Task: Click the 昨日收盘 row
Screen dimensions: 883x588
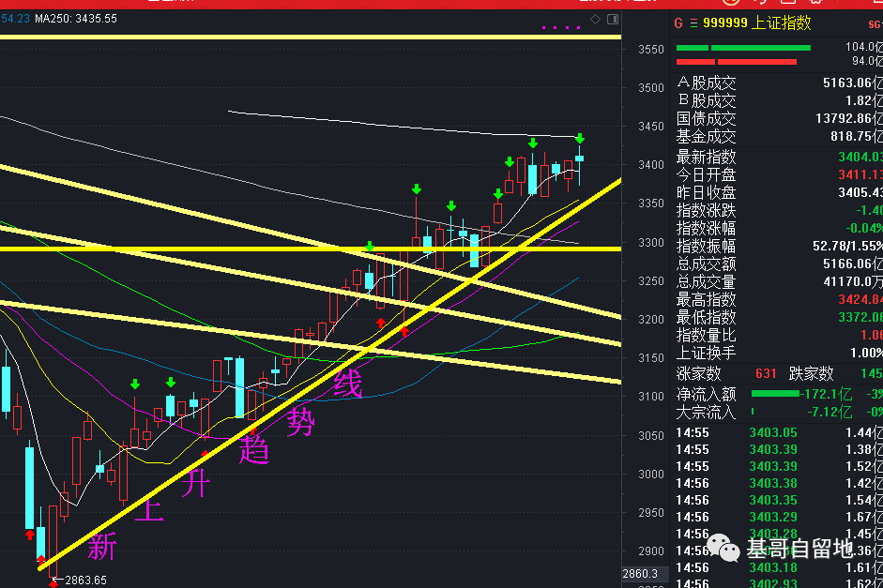Action: pyautogui.click(x=780, y=193)
